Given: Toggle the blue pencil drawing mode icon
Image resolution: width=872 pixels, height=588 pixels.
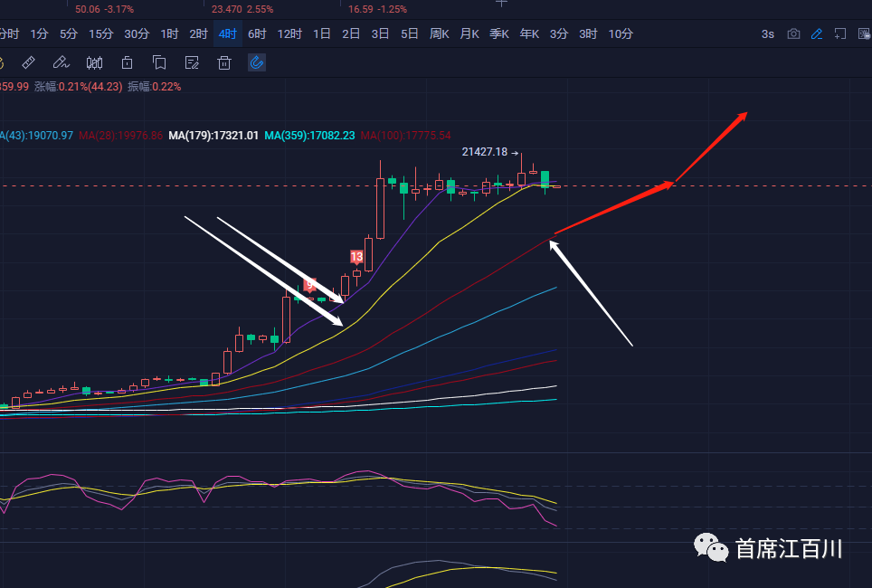Looking at the screenshot, I should [x=817, y=34].
